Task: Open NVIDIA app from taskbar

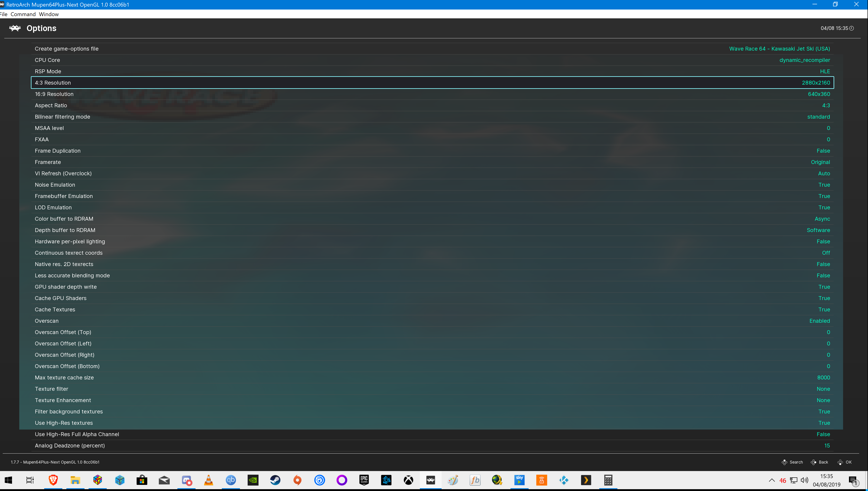Action: click(x=253, y=480)
